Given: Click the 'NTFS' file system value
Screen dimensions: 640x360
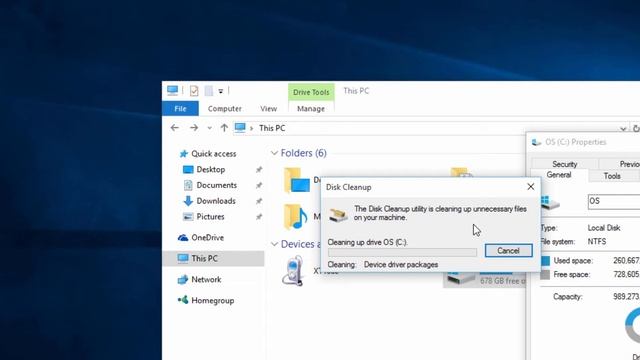Looking at the screenshot, I should [597, 242].
